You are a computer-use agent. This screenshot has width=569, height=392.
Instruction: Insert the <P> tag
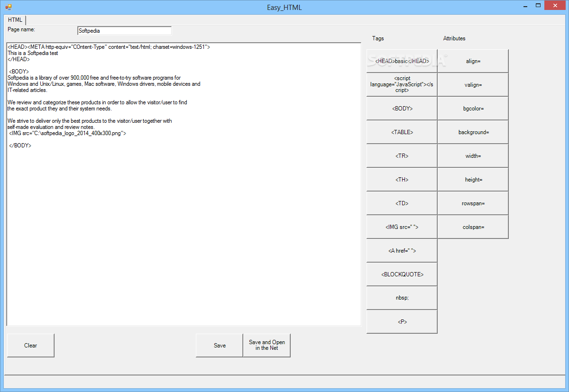point(402,322)
